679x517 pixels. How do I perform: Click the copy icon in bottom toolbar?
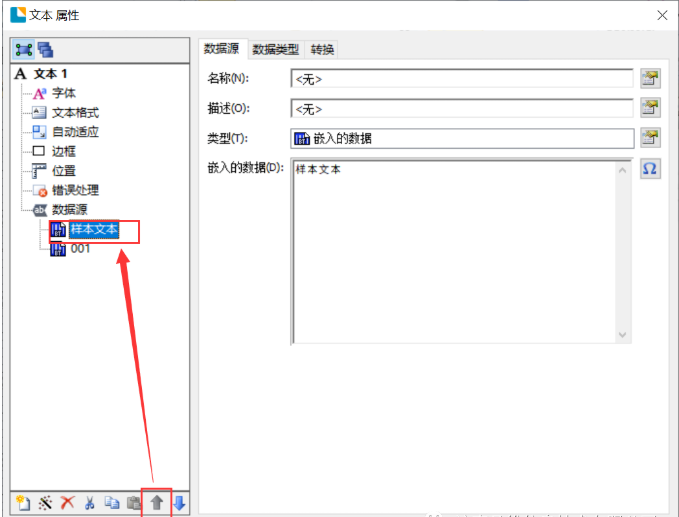tap(112, 503)
